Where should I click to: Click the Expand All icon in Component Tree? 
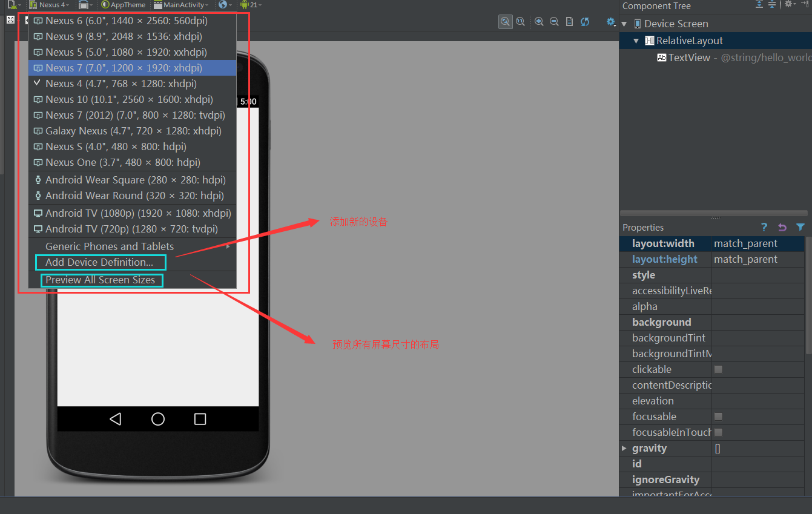pyautogui.click(x=759, y=4)
